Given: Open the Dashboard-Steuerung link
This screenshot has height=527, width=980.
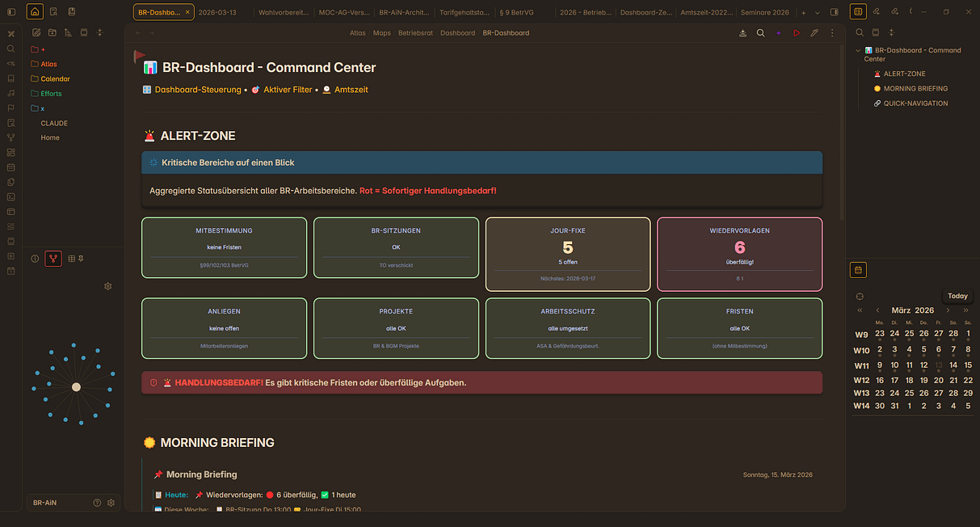Looking at the screenshot, I should (x=197, y=90).
